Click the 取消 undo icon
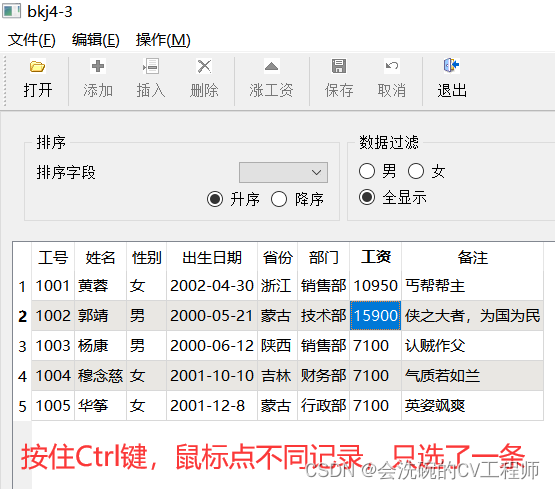This screenshot has width=555, height=489. click(392, 66)
